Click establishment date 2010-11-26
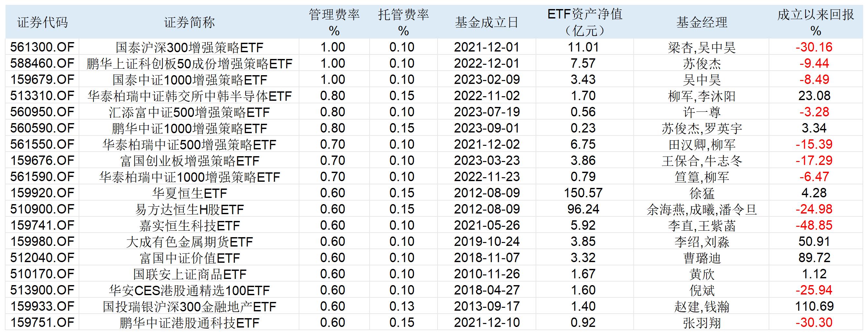 [x=486, y=274]
